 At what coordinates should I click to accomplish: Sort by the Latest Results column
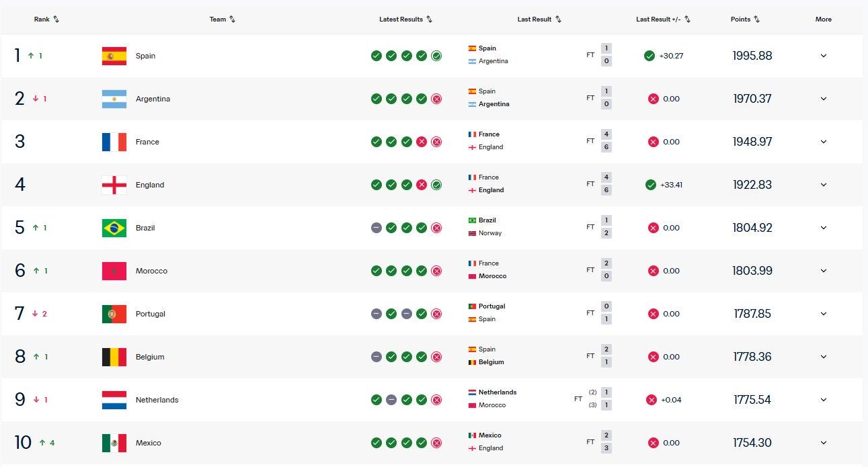click(405, 19)
